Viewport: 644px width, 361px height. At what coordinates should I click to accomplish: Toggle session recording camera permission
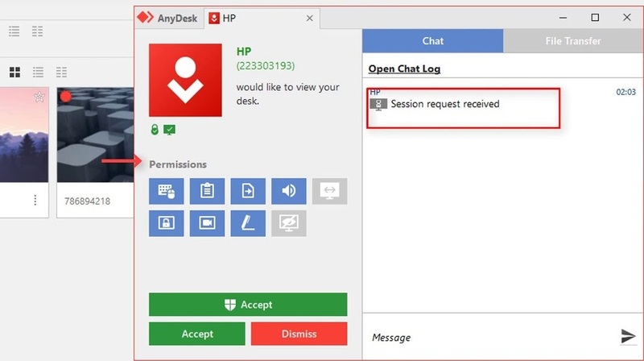[x=207, y=223]
